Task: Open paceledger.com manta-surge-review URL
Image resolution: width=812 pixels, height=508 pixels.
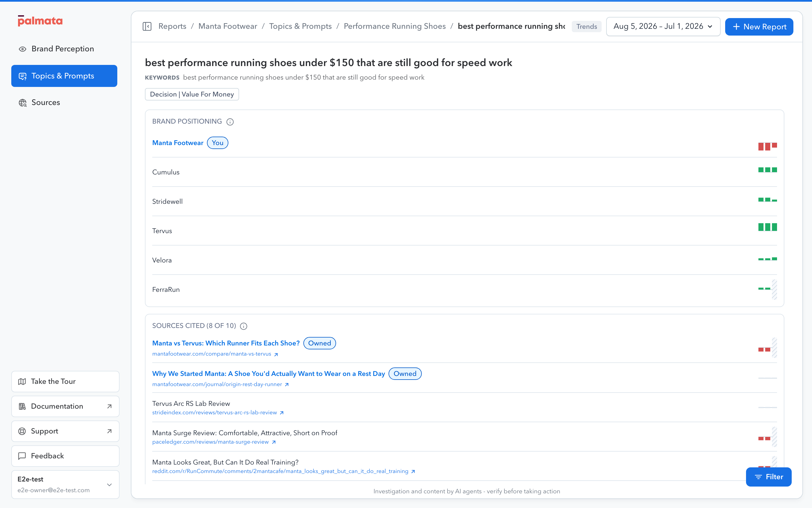Action: pos(210,442)
